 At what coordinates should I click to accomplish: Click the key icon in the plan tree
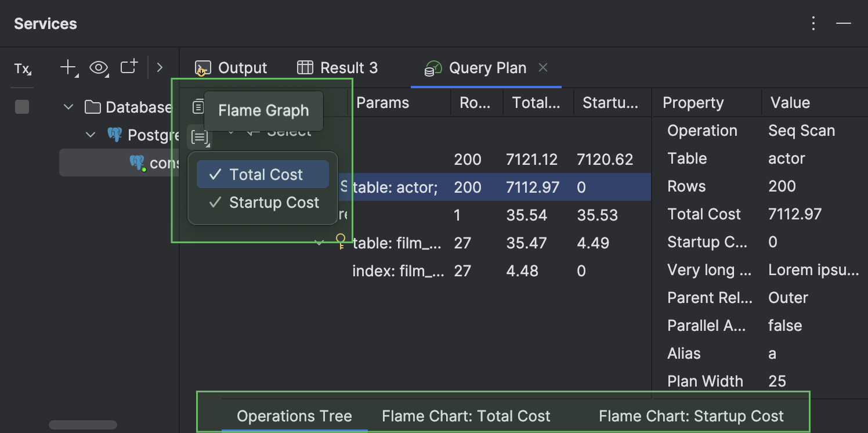tap(341, 241)
